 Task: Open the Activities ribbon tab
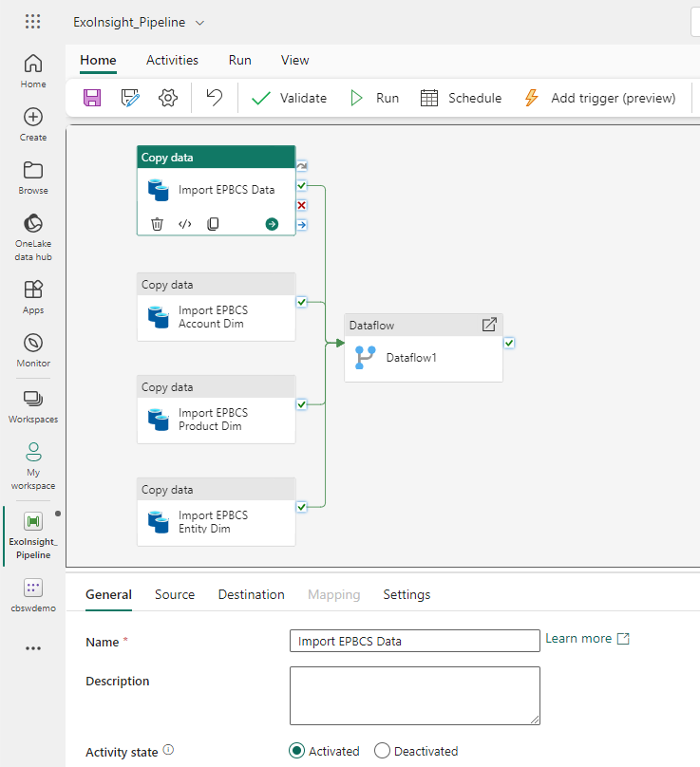(x=172, y=60)
